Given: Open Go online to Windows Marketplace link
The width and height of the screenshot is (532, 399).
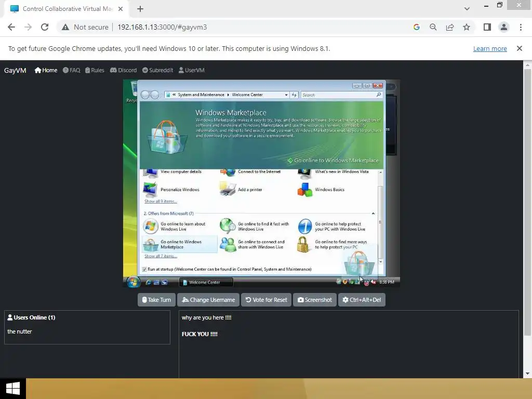Looking at the screenshot, I should pos(333,161).
